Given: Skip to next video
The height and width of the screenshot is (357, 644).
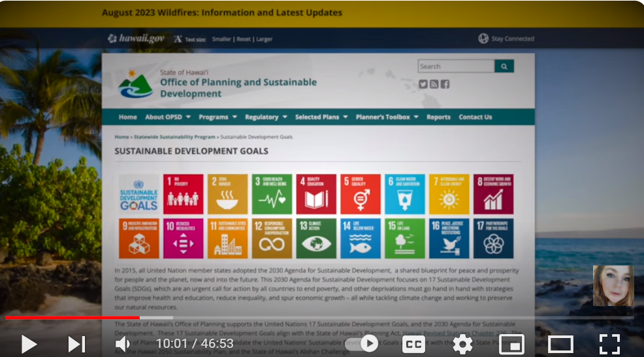Looking at the screenshot, I should tap(76, 344).
